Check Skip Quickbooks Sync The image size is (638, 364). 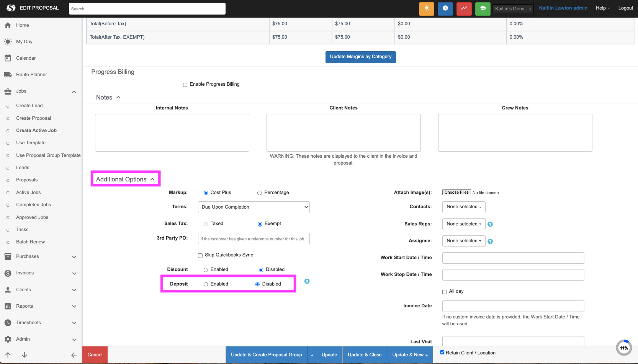(200, 255)
